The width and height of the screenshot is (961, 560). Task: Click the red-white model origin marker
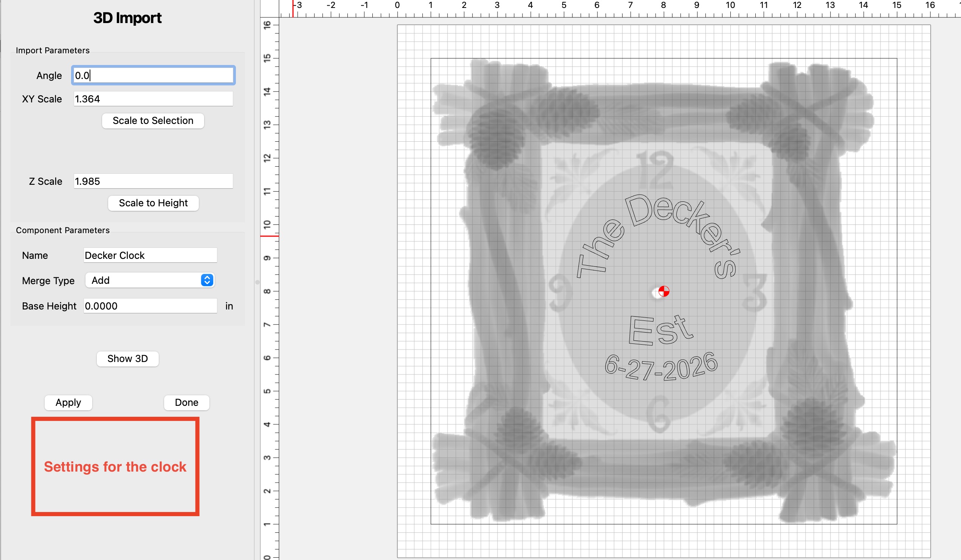coord(663,292)
